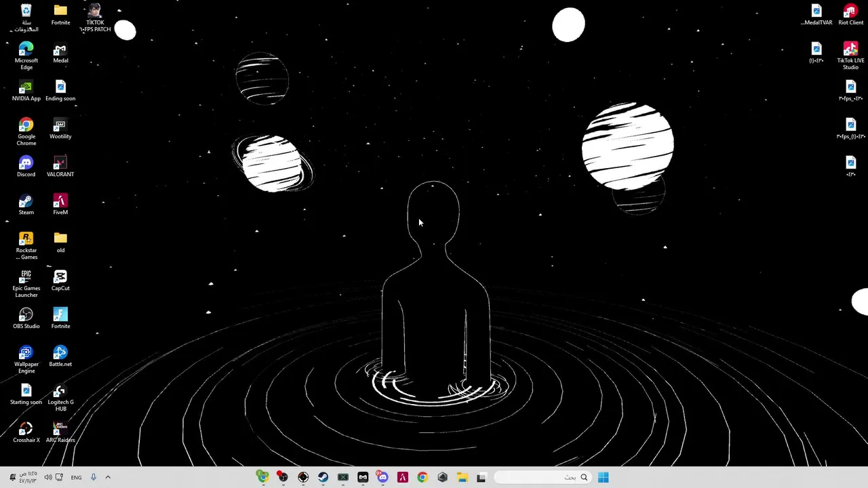Open the Logitech G HUB shortcut

(x=60, y=397)
